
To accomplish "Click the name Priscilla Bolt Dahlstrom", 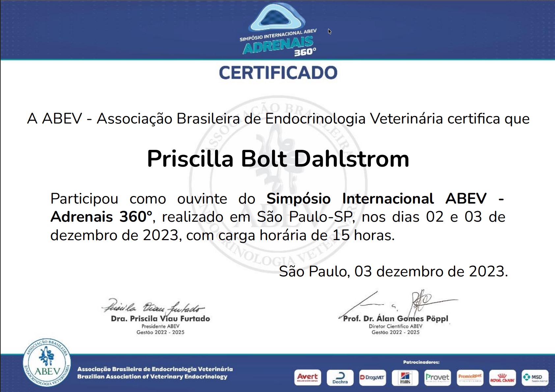I will pyautogui.click(x=278, y=159).
